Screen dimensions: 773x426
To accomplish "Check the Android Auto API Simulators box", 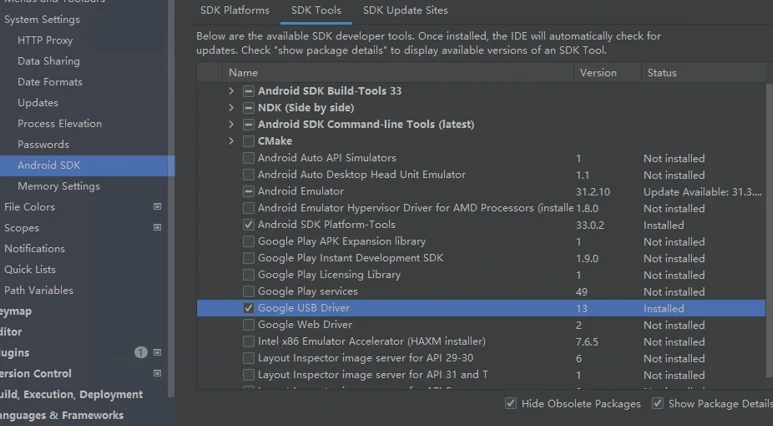I will tap(248, 158).
